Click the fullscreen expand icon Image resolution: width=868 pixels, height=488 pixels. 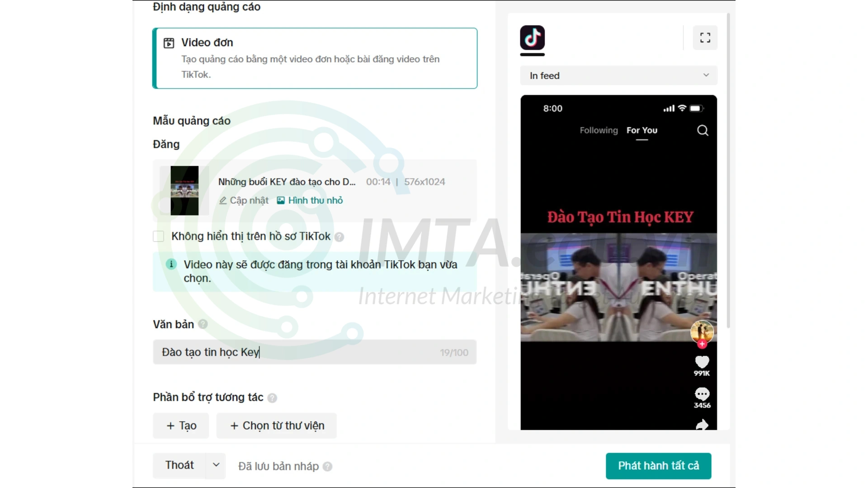(705, 37)
